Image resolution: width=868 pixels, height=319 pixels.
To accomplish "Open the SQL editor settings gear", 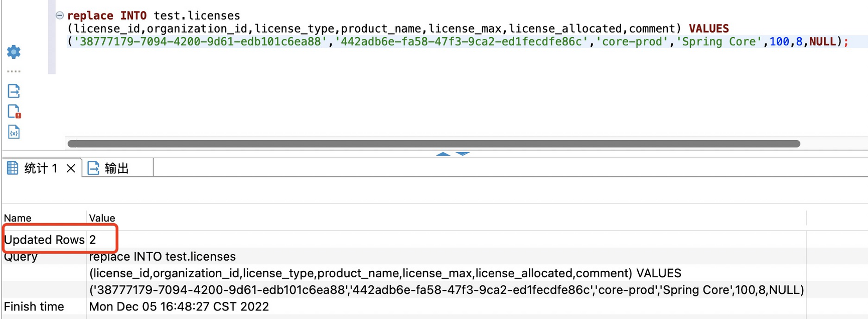I will [14, 52].
